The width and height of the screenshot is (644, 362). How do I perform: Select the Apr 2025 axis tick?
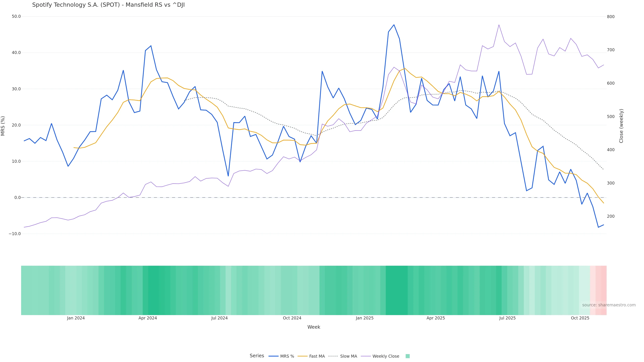pos(436,318)
